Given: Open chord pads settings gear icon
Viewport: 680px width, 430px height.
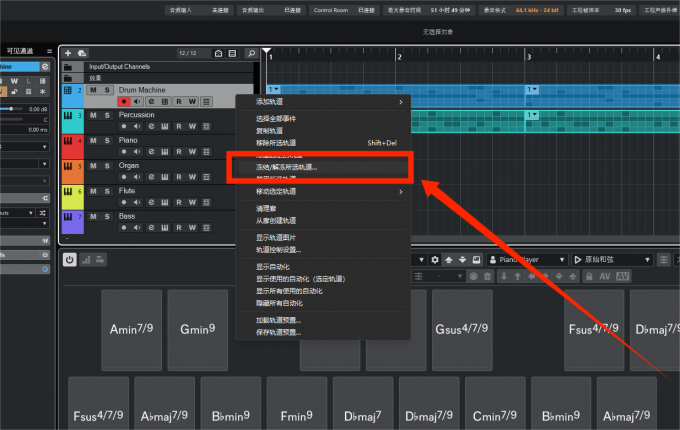Looking at the screenshot, I should [x=435, y=260].
